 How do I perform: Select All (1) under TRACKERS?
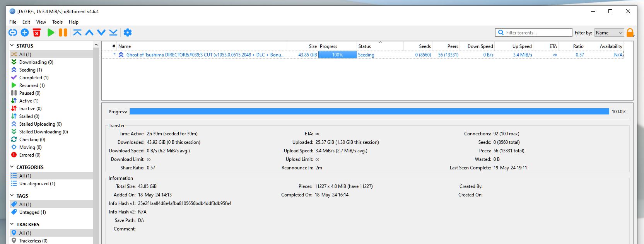pos(51,233)
